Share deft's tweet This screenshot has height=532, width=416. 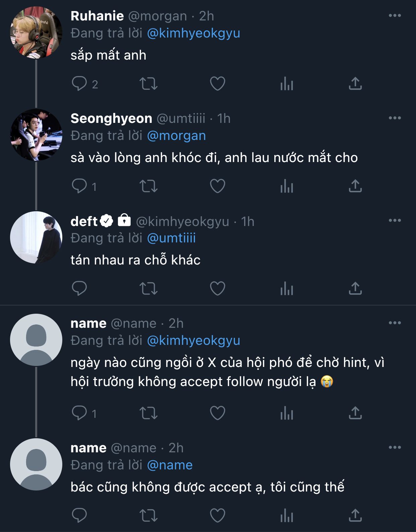tap(355, 289)
